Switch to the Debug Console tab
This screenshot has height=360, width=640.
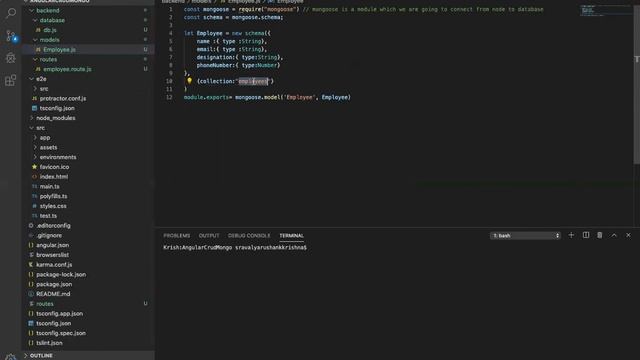[249, 236]
